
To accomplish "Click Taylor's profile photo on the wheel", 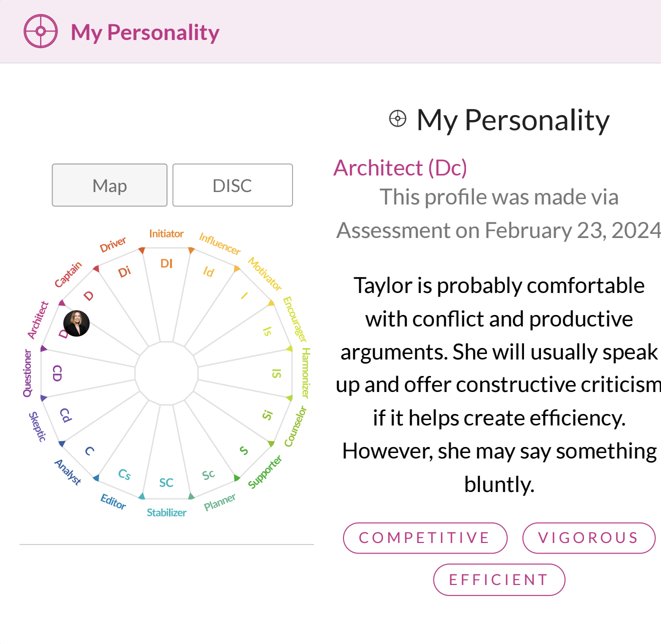I will point(76,323).
